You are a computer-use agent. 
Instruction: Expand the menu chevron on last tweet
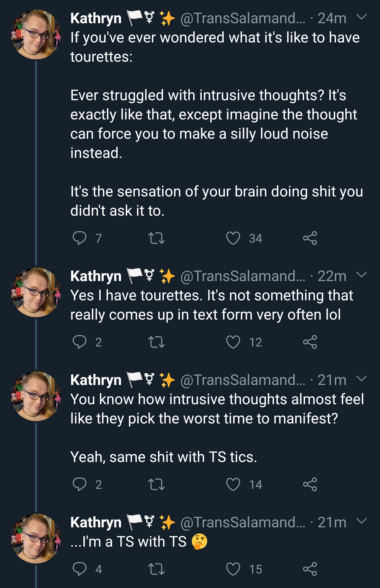point(362,521)
